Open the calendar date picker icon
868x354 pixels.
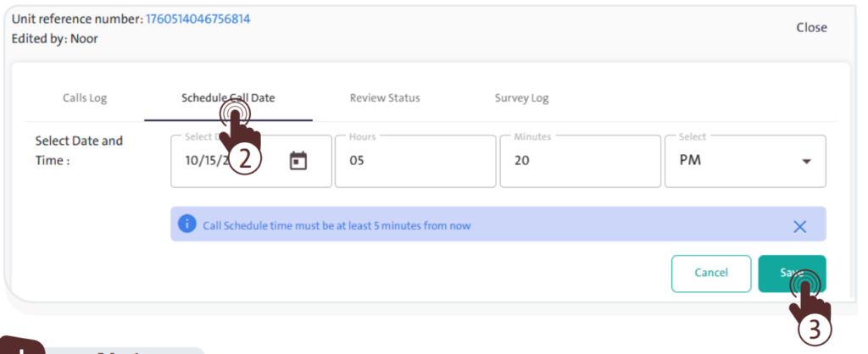point(298,161)
